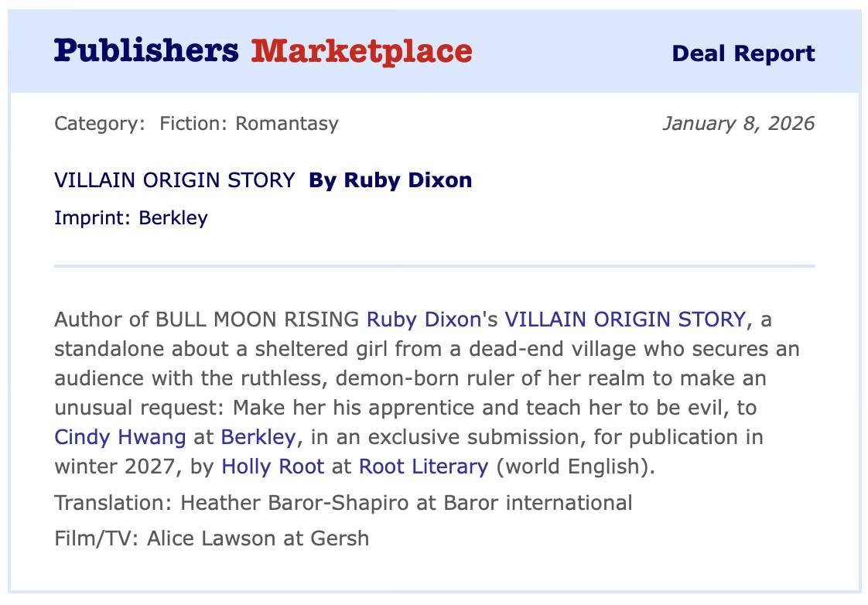Viewport: 868px width, 605px height.
Task: Click the Translation: Heather Baror-Shapiro line
Action: pos(343,503)
